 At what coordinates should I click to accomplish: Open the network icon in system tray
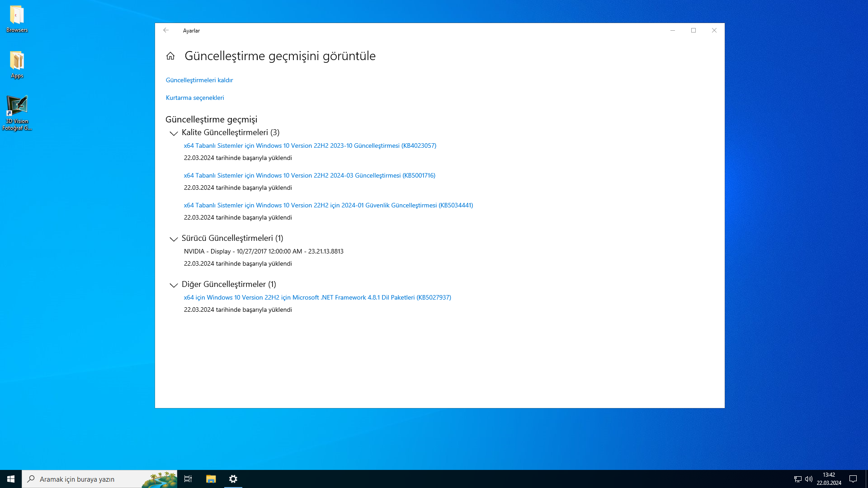[x=798, y=479]
